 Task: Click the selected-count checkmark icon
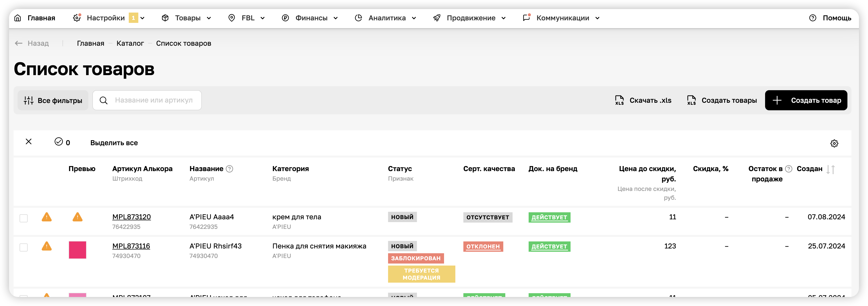tap(59, 142)
